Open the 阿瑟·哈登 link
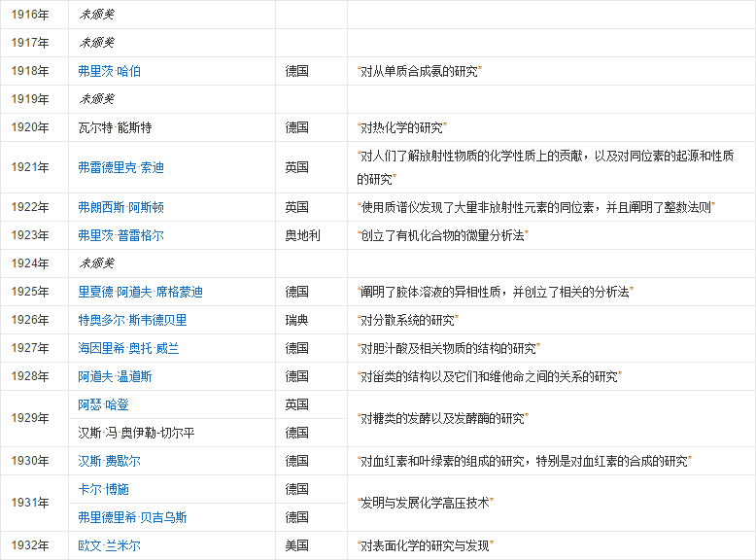 (103, 403)
